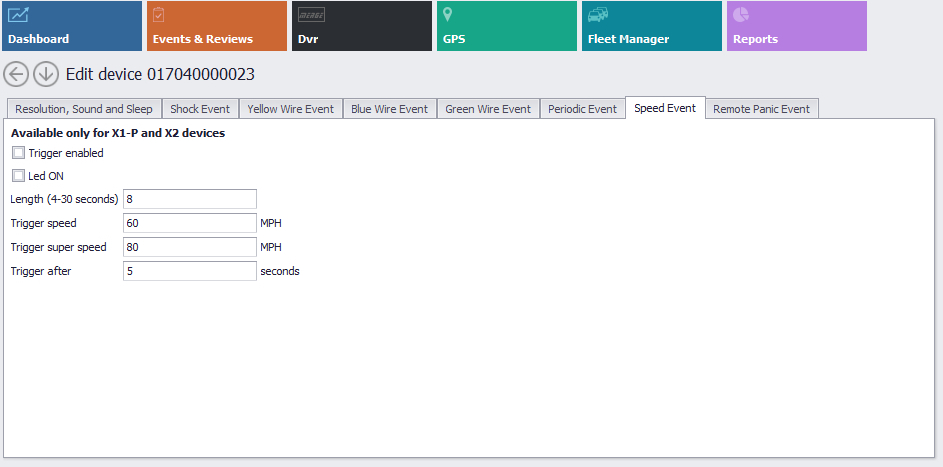Image resolution: width=943 pixels, height=467 pixels.
Task: Select the Blue Wire Event tab
Action: (389, 109)
